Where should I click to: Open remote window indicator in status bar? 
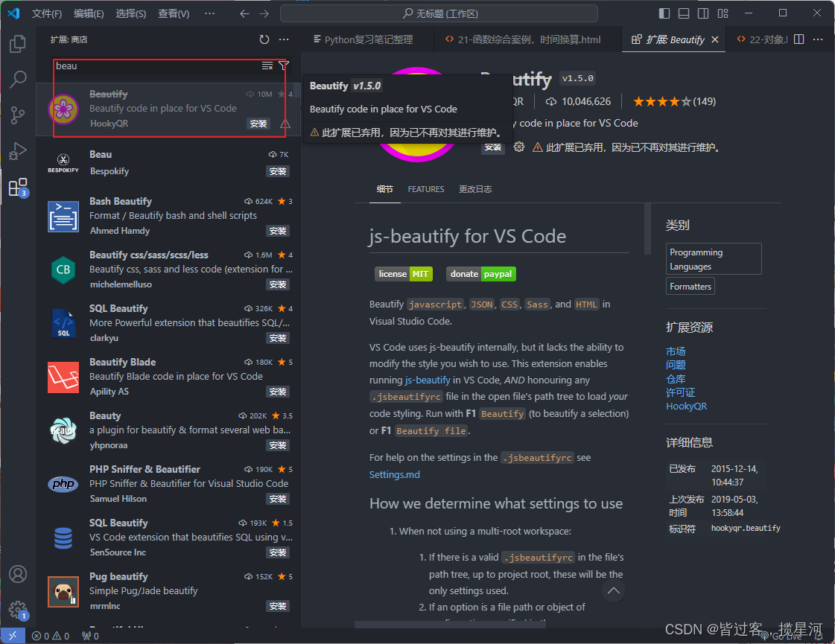coord(13,636)
